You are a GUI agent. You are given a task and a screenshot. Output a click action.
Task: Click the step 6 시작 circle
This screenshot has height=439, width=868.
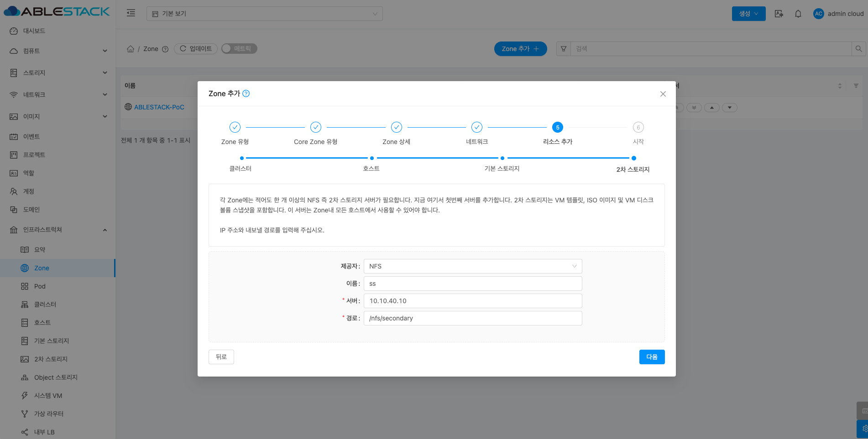tap(638, 127)
